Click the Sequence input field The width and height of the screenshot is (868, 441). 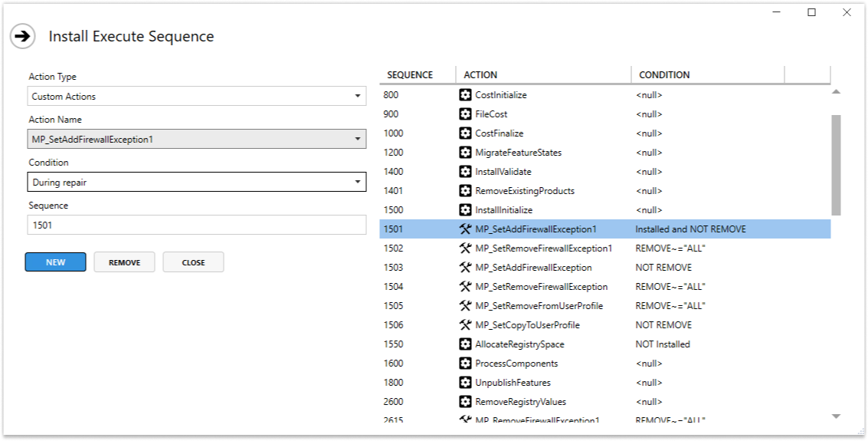(197, 225)
